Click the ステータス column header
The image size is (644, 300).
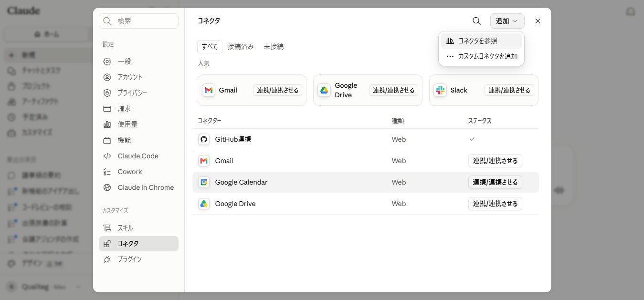click(480, 121)
